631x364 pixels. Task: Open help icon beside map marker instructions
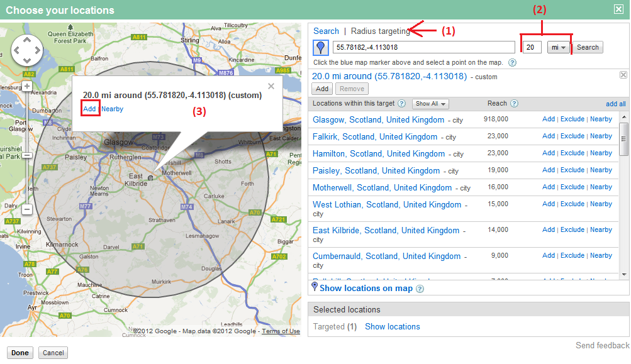click(x=512, y=63)
